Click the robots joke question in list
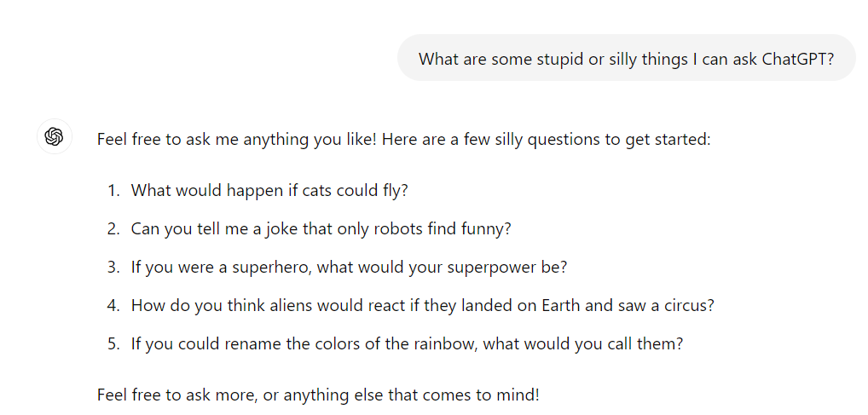The height and width of the screenshot is (415, 868). (x=321, y=228)
